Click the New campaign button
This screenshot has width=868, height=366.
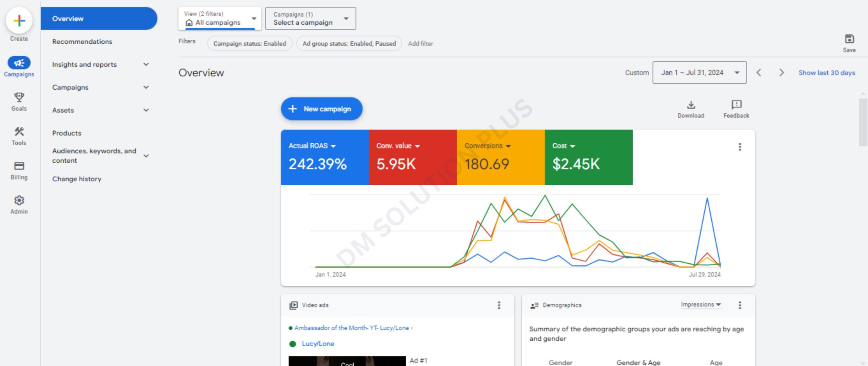[321, 109]
